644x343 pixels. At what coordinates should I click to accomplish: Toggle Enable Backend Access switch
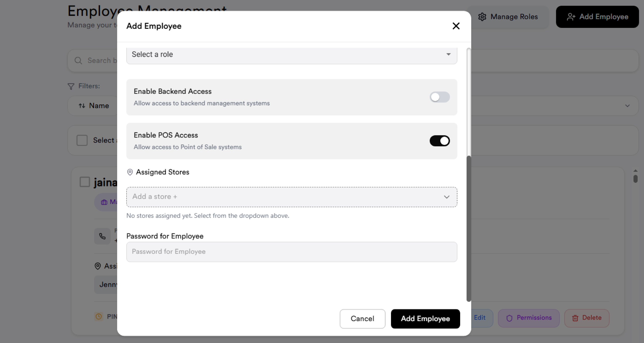pyautogui.click(x=440, y=97)
